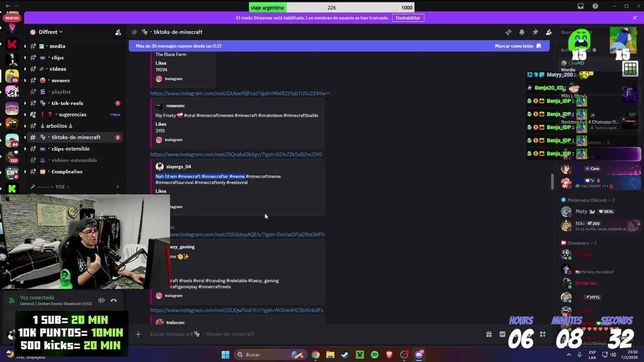Toggle the member list icon
This screenshot has width=644, height=362.
[x=549, y=32]
